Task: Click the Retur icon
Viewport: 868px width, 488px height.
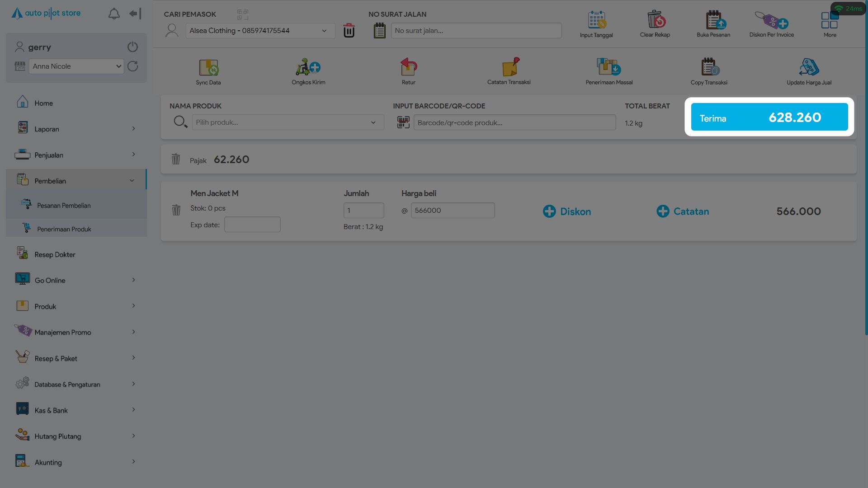Action: [408, 67]
